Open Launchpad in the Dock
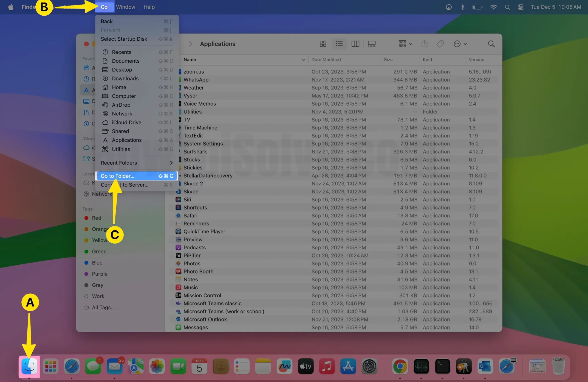 tap(50, 366)
